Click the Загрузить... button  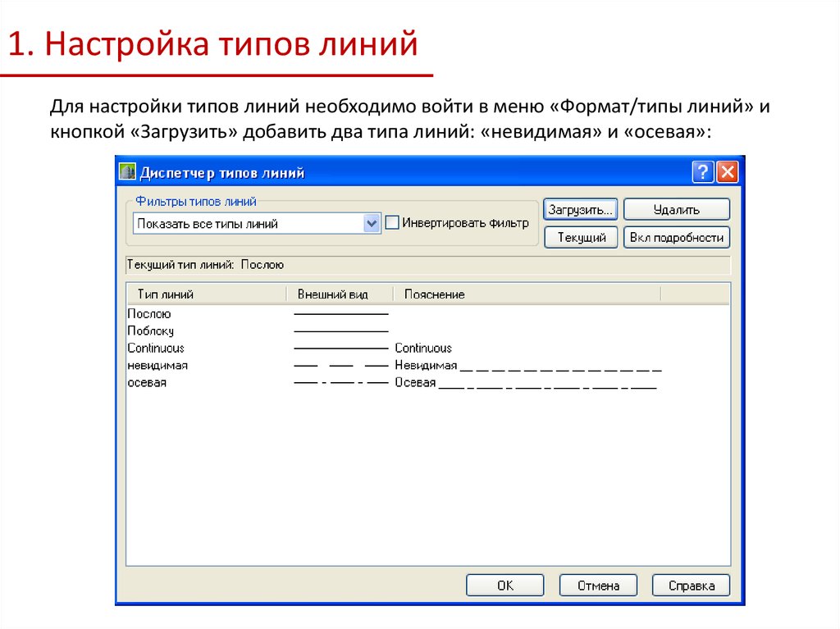click(581, 209)
